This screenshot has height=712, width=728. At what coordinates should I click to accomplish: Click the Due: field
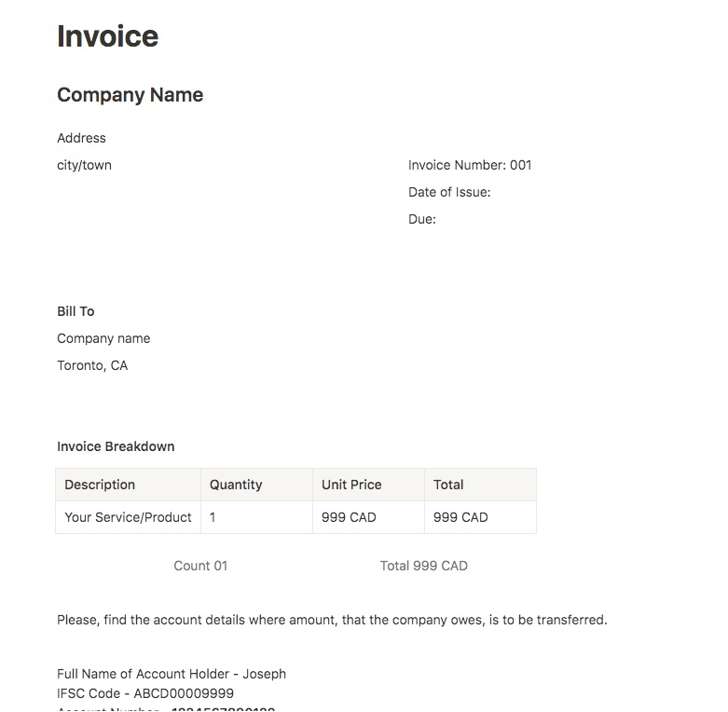click(x=422, y=219)
